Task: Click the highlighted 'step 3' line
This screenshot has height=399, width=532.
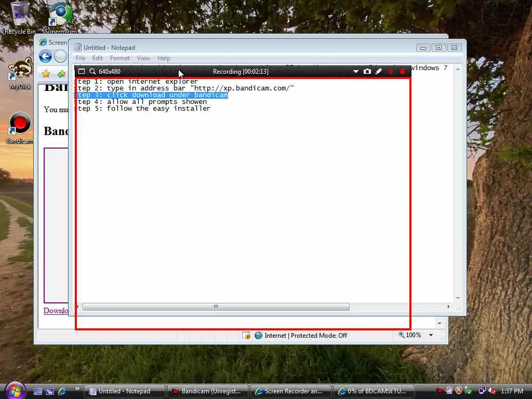Action: 151,95
